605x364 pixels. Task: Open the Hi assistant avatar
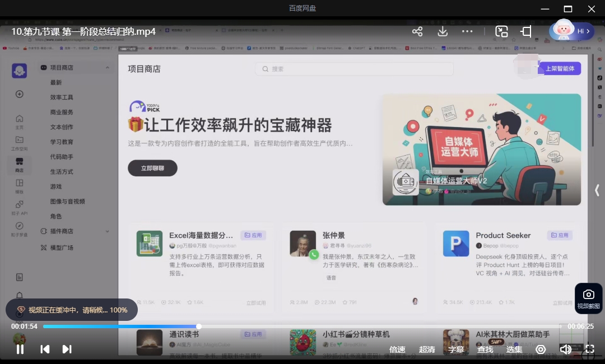[x=571, y=30]
